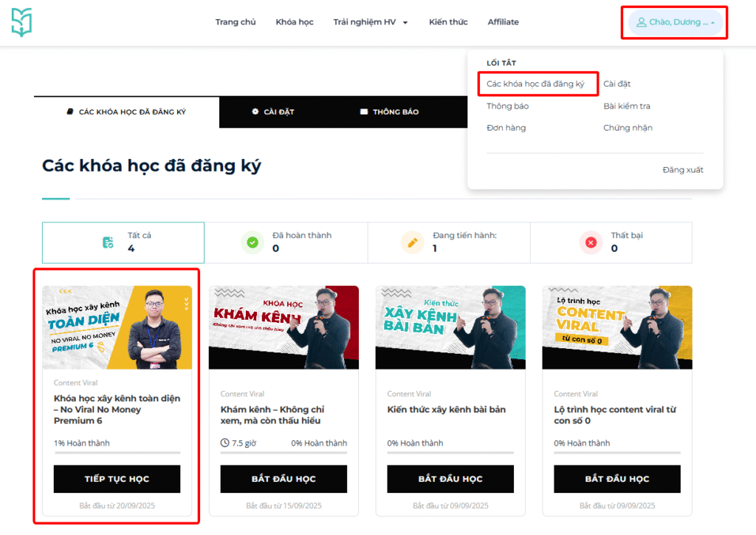Go to the 'Khóa học' navigation link
Viewport: 756px width, 535px height.
[295, 22]
